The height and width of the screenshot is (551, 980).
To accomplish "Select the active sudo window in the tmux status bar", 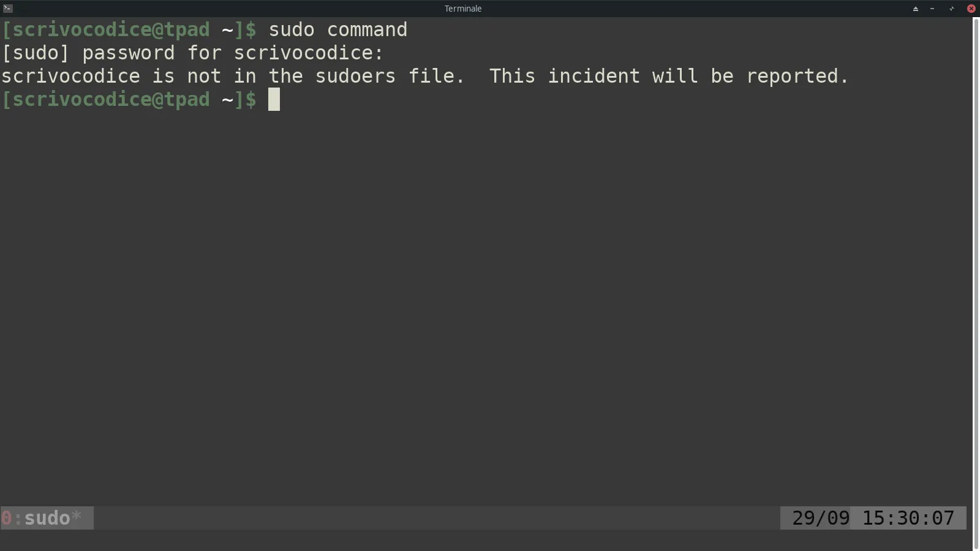I will point(46,517).
